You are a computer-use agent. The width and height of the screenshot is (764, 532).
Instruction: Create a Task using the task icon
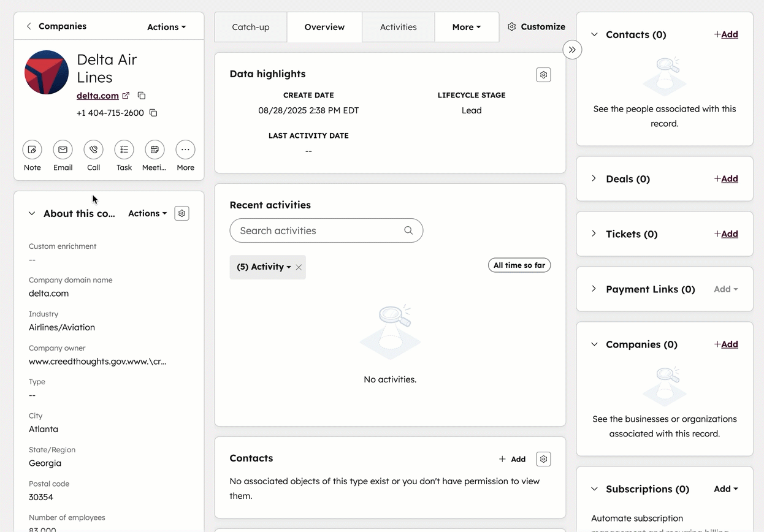pyautogui.click(x=124, y=150)
